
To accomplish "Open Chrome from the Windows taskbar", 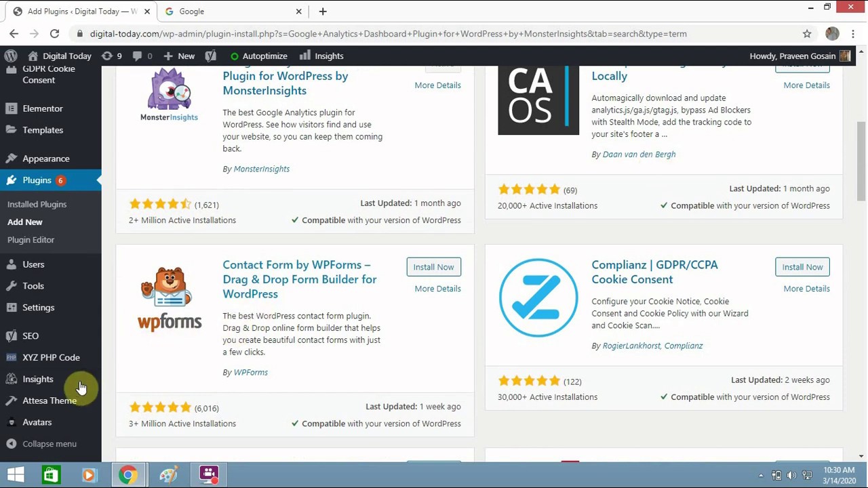I will pyautogui.click(x=127, y=475).
